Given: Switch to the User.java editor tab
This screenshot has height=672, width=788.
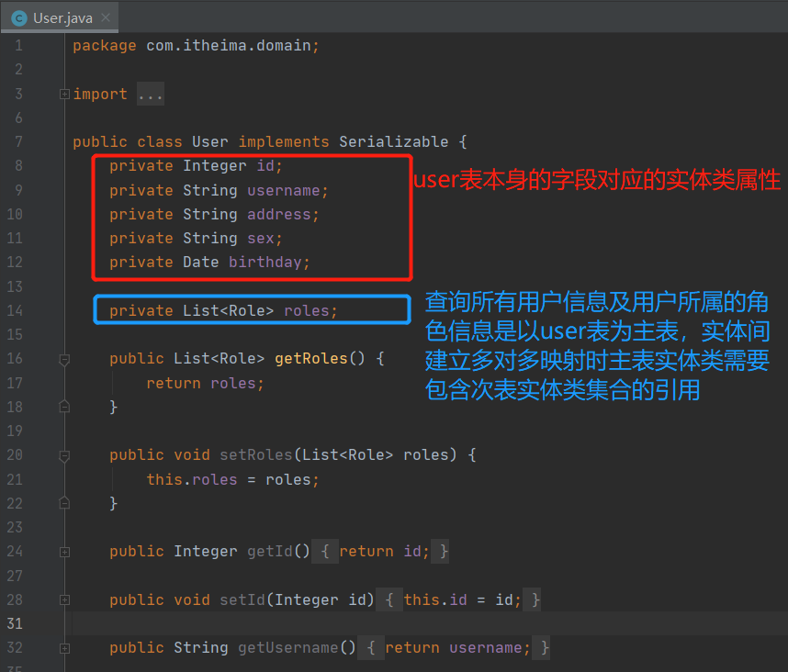Looking at the screenshot, I should (x=60, y=18).
